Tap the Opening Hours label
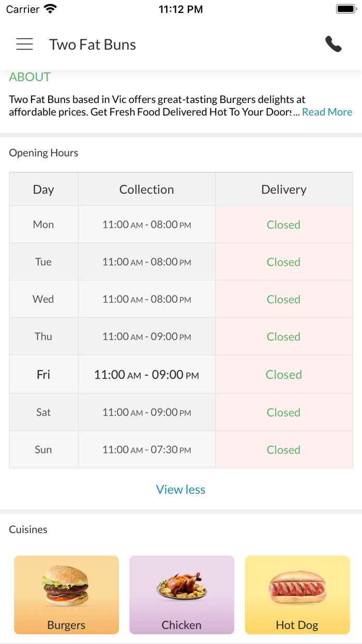The image size is (362, 644). [43, 153]
